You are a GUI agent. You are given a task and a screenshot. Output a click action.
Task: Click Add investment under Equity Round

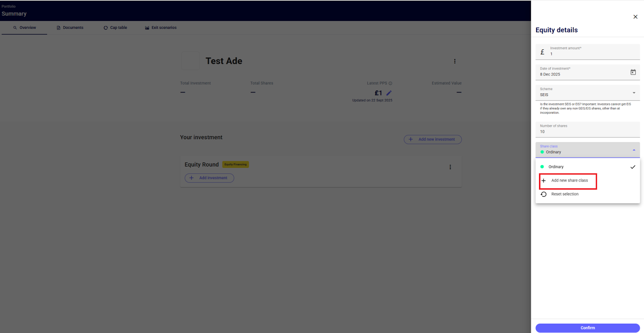209,178
